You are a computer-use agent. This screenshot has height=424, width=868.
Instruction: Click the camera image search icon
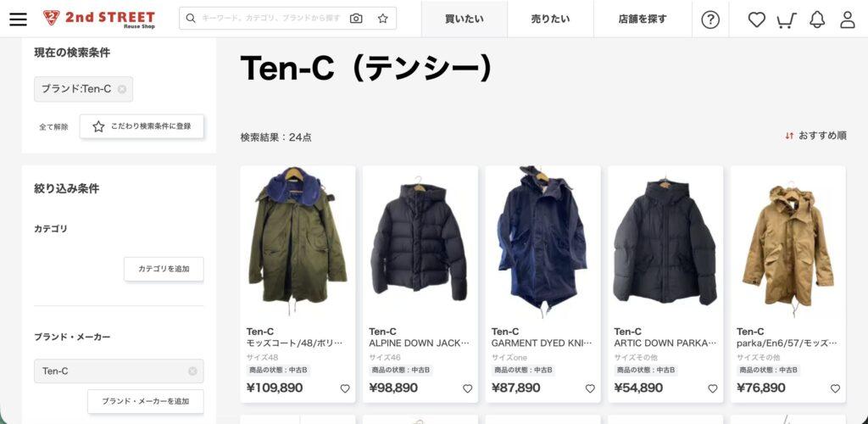pos(356,19)
